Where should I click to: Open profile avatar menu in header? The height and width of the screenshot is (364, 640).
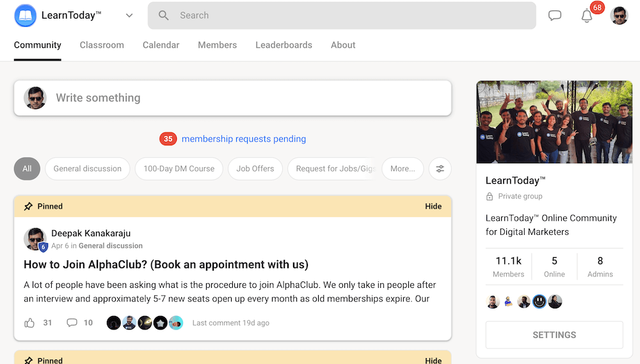(x=620, y=15)
